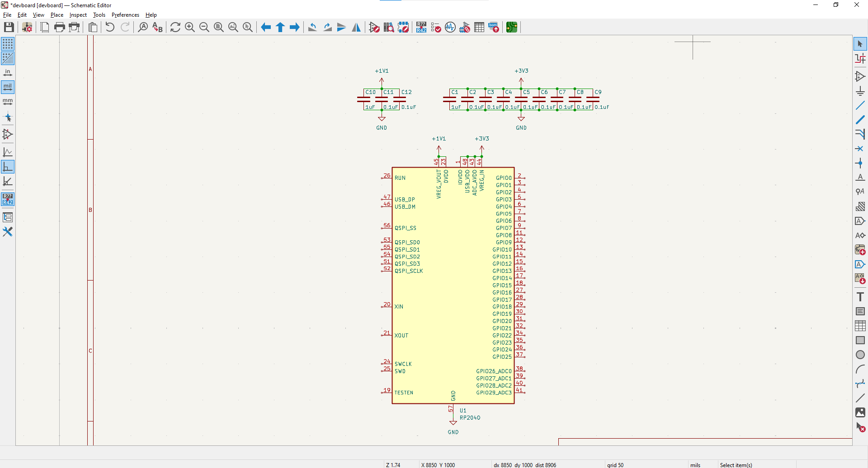Switch units to inches
The width and height of the screenshot is (868, 468).
8,73
